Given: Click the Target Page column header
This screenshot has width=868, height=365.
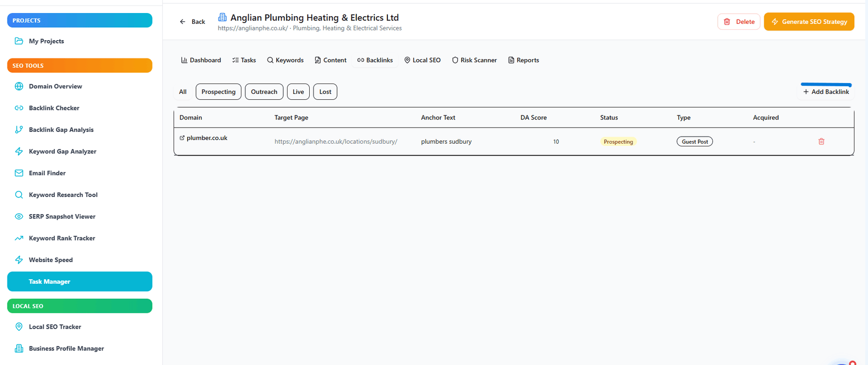Looking at the screenshot, I should (x=291, y=118).
